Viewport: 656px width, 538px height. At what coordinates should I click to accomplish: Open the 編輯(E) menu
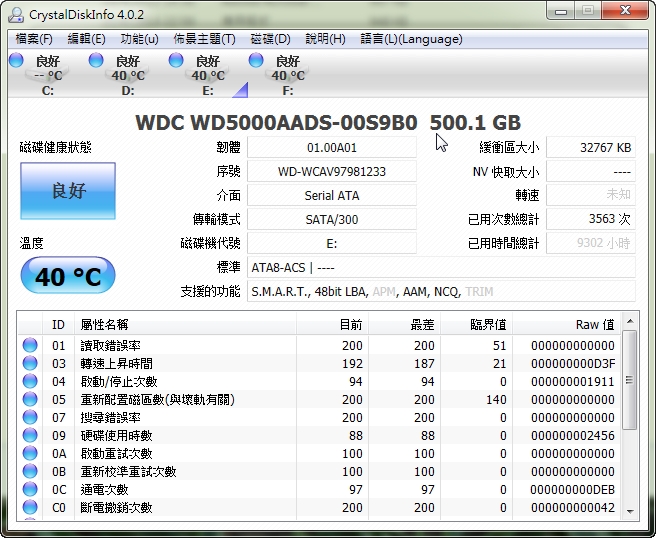pos(86,39)
